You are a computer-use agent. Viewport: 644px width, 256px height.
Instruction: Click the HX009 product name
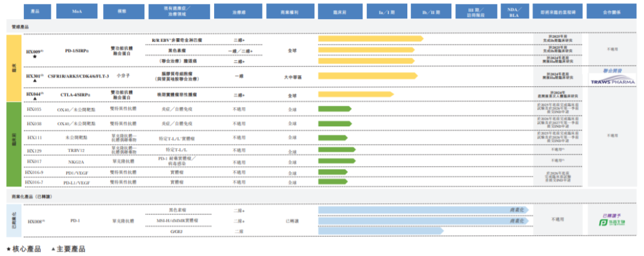click(x=35, y=51)
